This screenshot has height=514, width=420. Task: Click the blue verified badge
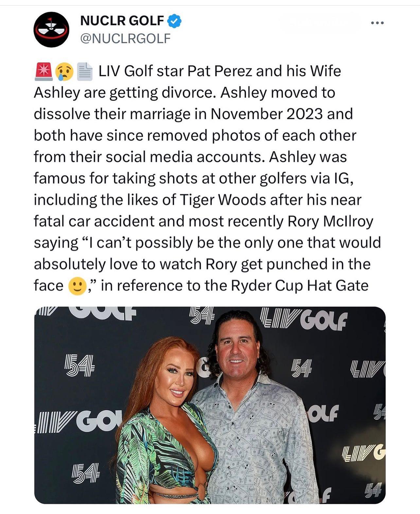(x=174, y=21)
